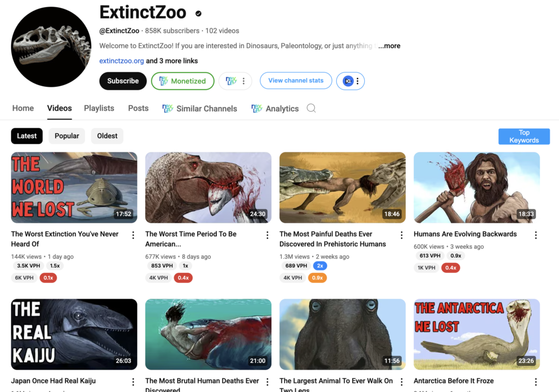Open options menu for 'Japan Once Had Real Kaiju'

click(x=133, y=382)
